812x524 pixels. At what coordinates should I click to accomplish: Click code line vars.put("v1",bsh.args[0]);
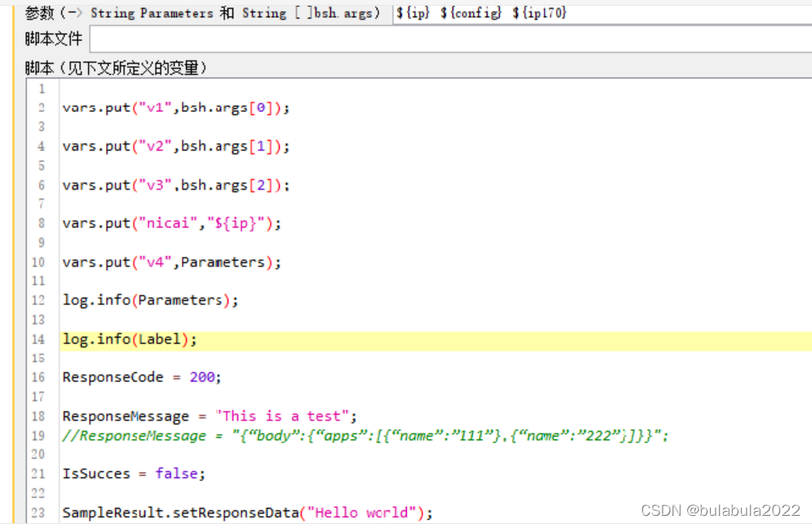click(176, 108)
